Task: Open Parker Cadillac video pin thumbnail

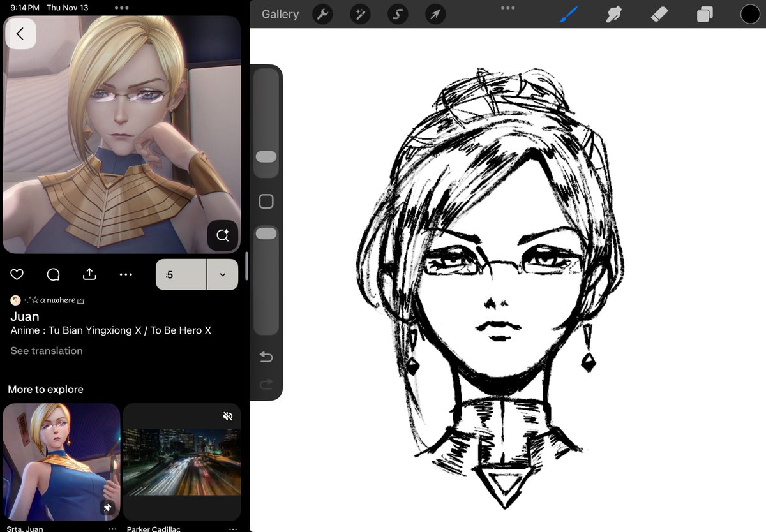Action: click(182, 462)
